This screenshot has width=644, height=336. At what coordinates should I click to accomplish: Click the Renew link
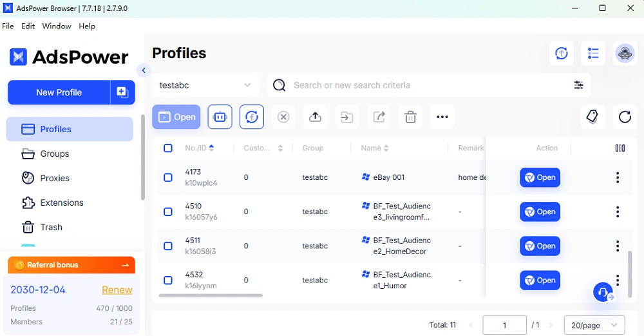coord(117,290)
